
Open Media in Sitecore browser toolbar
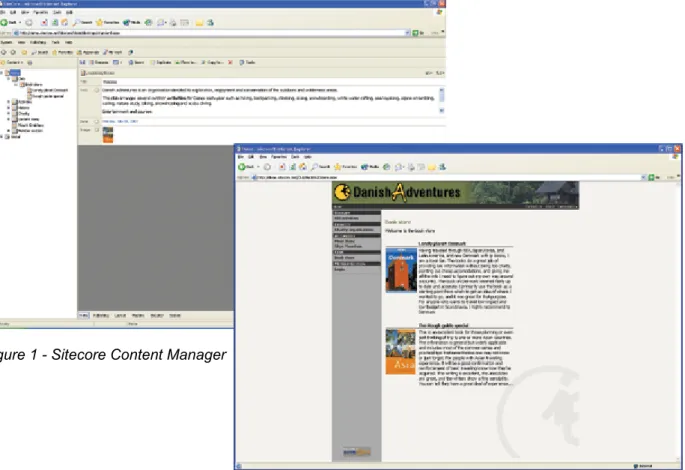point(131,22)
